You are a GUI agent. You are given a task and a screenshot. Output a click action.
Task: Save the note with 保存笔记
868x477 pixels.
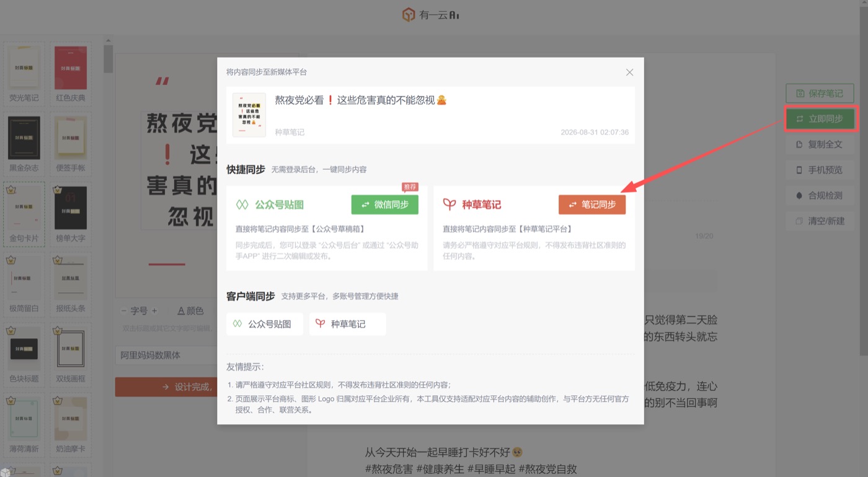coord(820,94)
